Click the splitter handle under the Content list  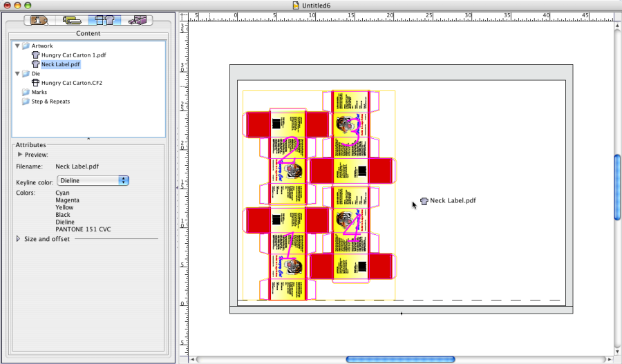coord(88,139)
